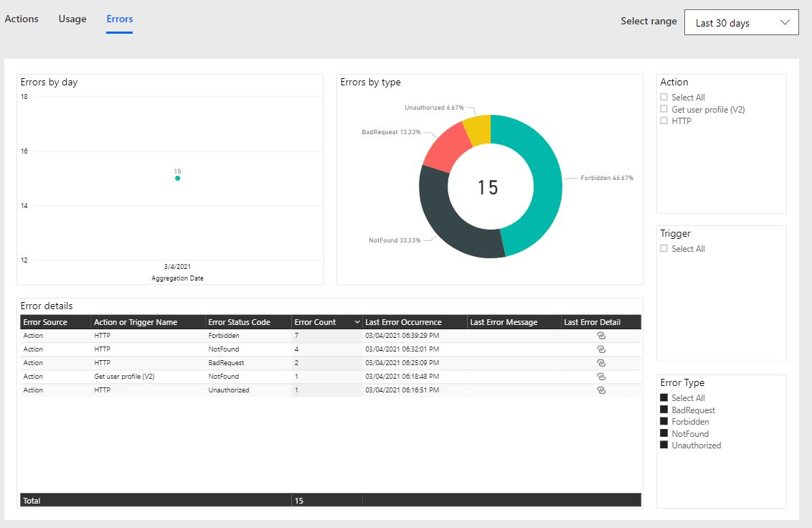Image resolution: width=812 pixels, height=528 pixels.
Task: Check Select All under the Trigger panel
Action: pos(664,248)
